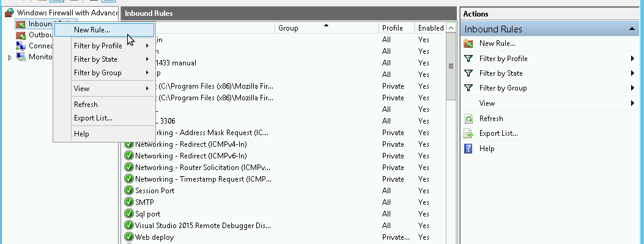Click the Export List icon in Actions

click(468, 133)
